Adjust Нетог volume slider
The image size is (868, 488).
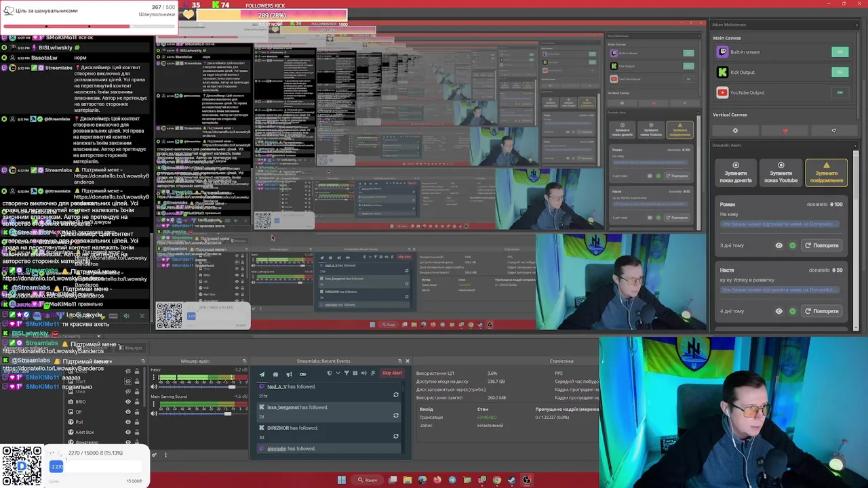tap(232, 387)
